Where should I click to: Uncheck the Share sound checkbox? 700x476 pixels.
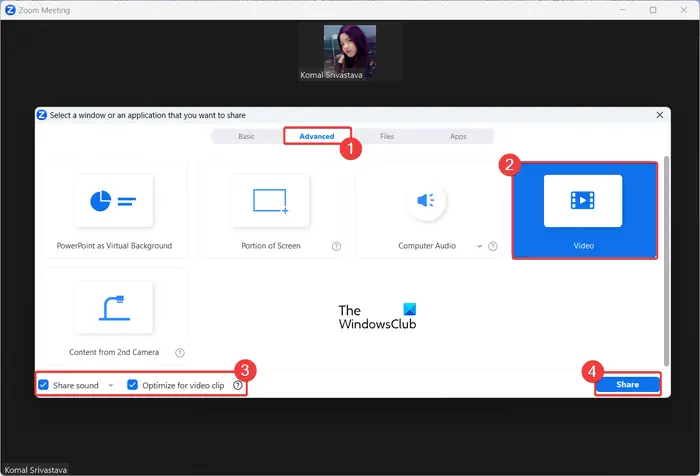click(43, 384)
